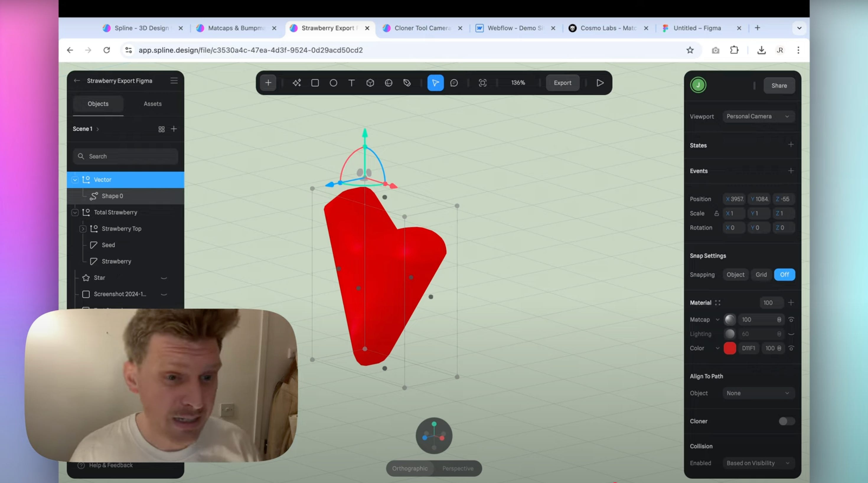This screenshot has height=483, width=868.
Task: Select the Rectangle shape tool
Action: tap(315, 83)
